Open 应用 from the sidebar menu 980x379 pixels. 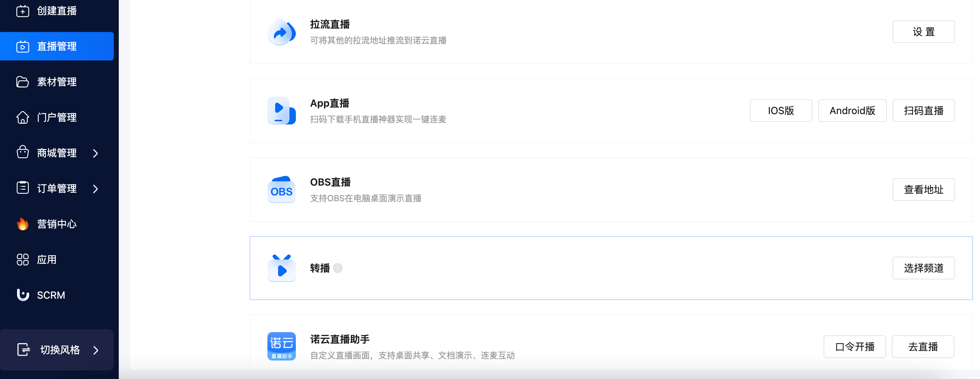[47, 260]
